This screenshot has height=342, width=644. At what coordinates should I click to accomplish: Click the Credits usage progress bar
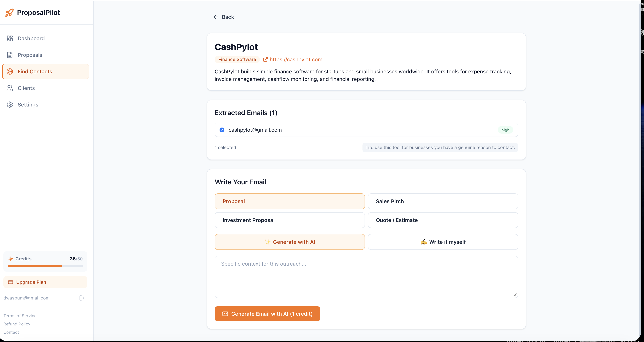(45, 266)
